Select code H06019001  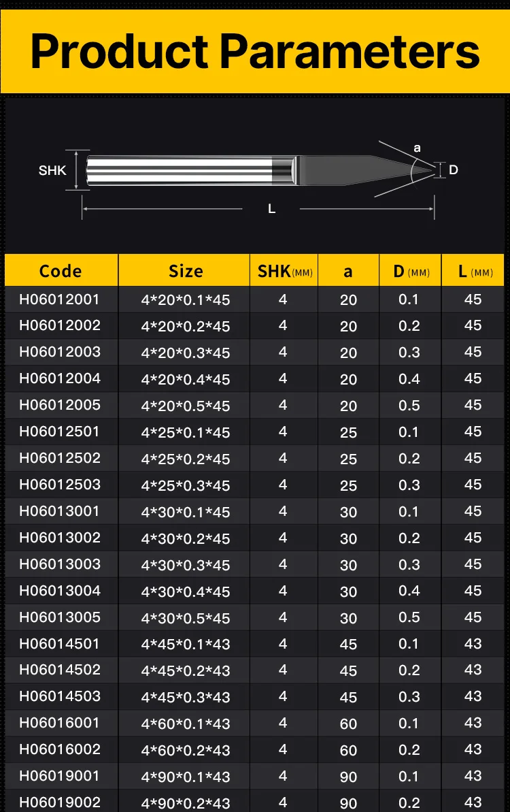pyautogui.click(x=59, y=776)
